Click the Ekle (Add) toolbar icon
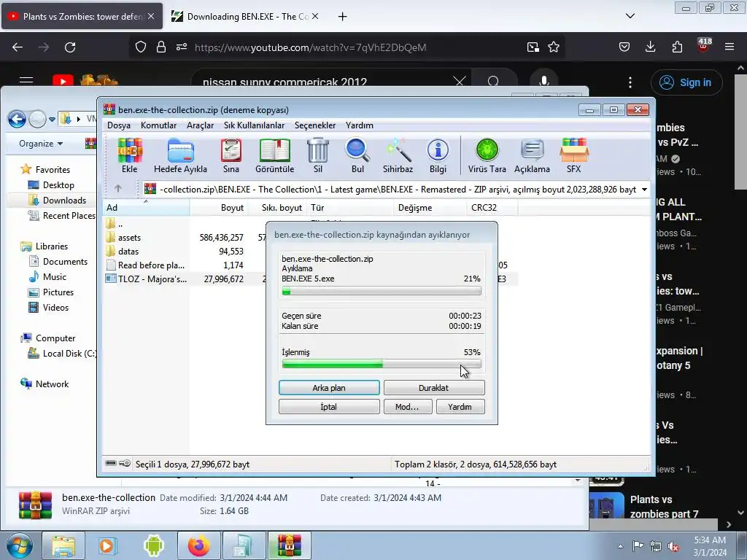747x560 pixels. point(130,156)
